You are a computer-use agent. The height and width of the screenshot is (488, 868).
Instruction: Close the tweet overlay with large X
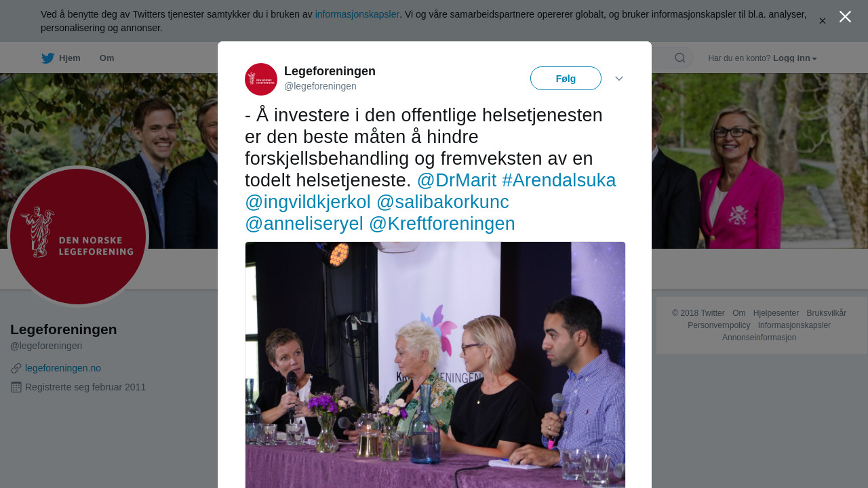[845, 16]
